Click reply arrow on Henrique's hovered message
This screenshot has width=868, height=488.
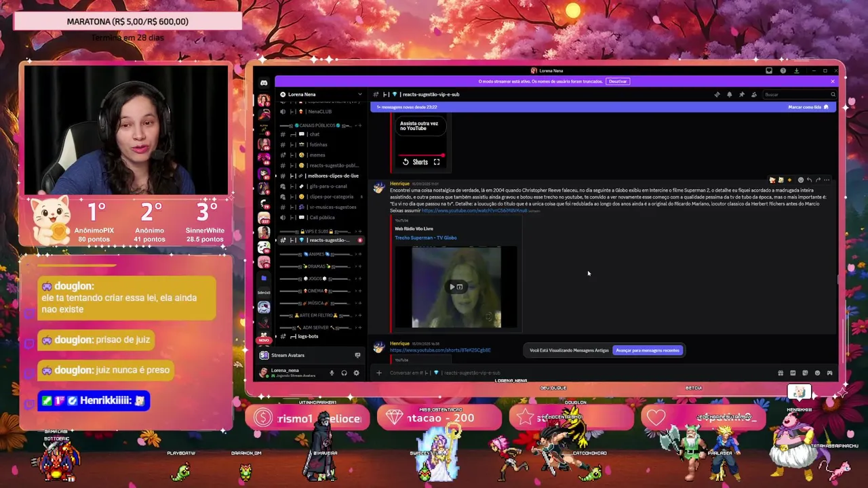(809, 180)
